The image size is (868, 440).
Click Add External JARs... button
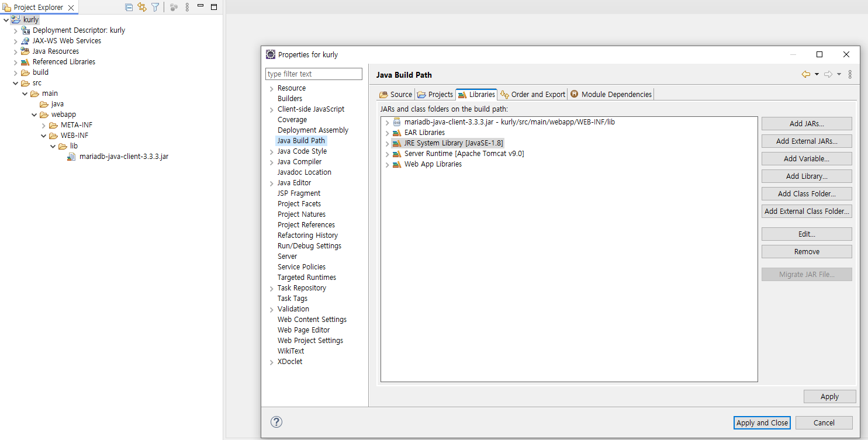(807, 141)
